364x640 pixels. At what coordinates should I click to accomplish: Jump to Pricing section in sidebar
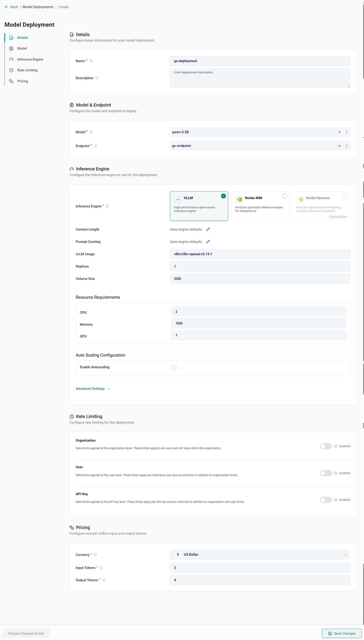click(x=22, y=81)
